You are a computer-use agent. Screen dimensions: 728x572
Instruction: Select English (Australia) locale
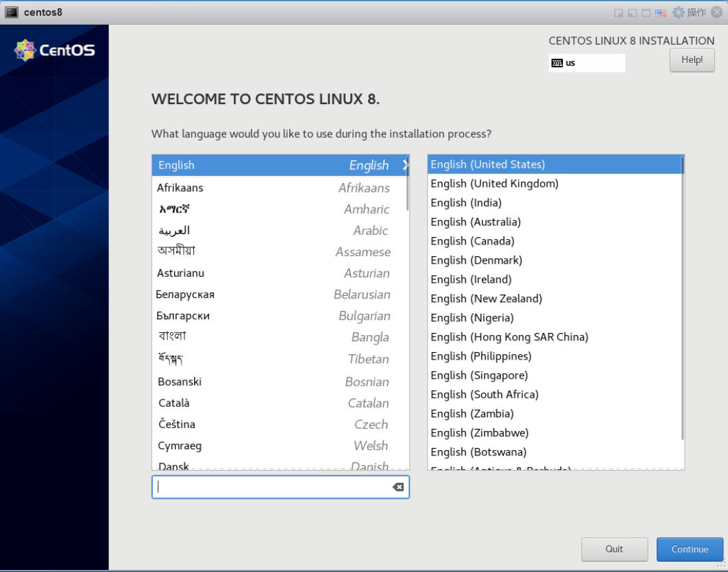click(555, 222)
